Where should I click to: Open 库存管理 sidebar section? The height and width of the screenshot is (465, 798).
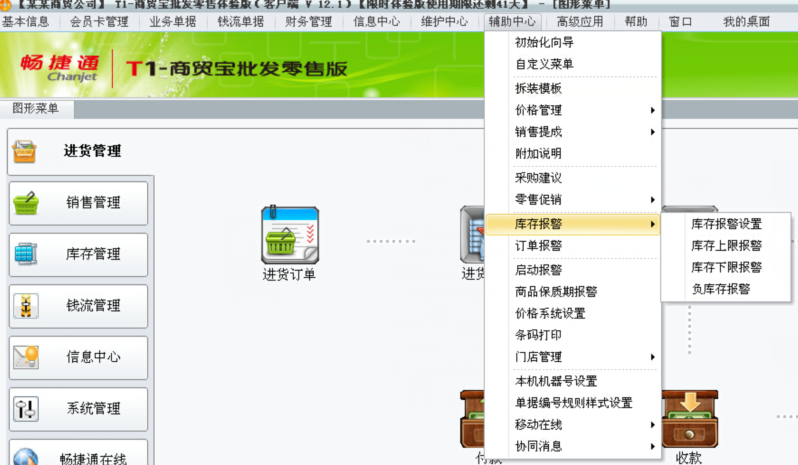[x=78, y=254]
